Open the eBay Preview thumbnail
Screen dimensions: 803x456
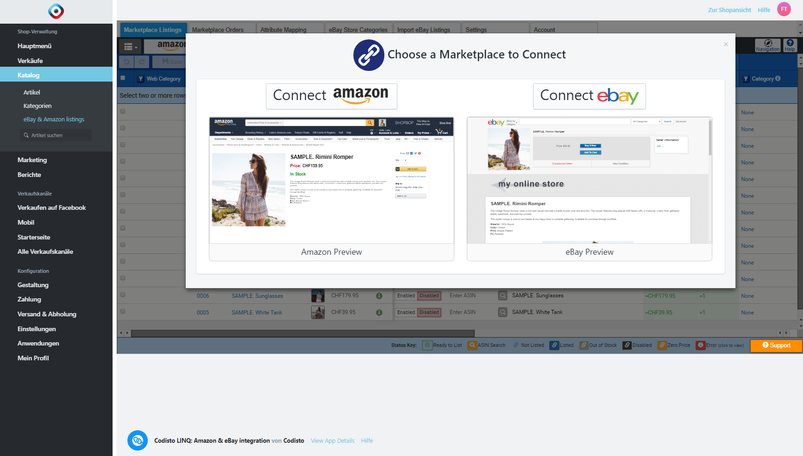tap(589, 189)
